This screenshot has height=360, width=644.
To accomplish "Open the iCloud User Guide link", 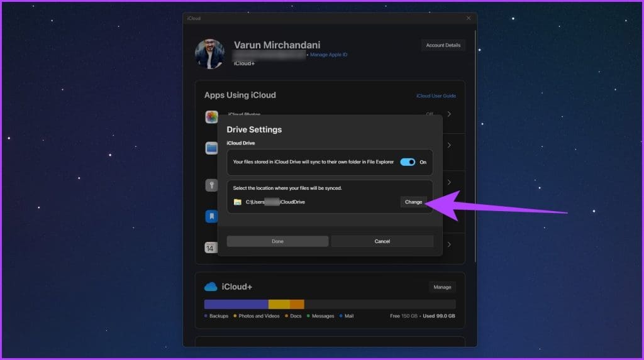I will [436, 95].
